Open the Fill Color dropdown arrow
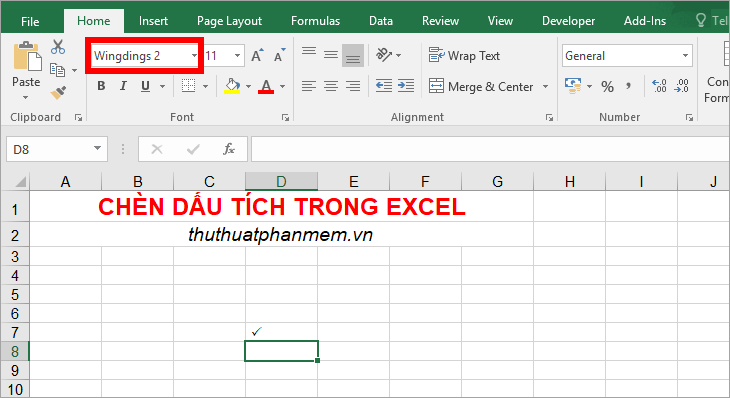Screen dimensions: 730x398 (x=248, y=86)
